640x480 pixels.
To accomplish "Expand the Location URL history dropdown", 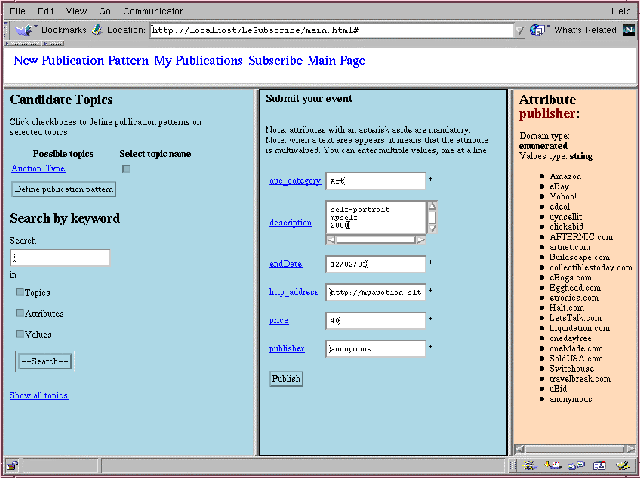I will (x=519, y=30).
